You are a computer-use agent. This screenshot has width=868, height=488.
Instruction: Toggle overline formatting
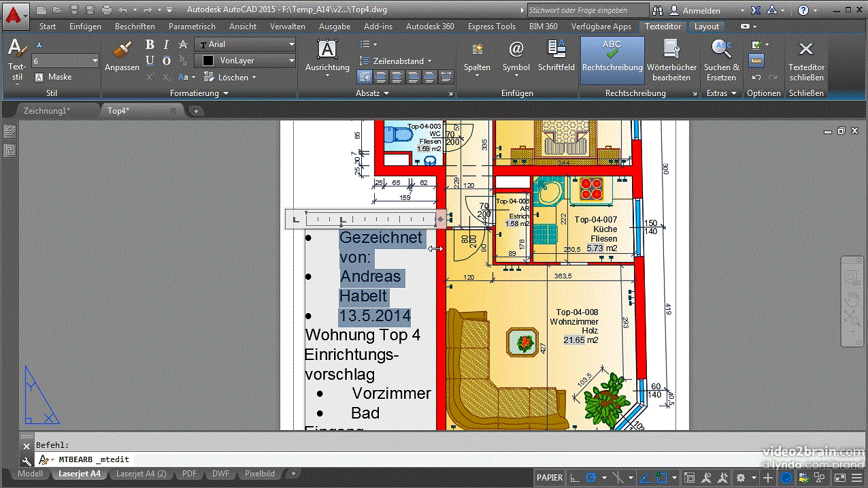[166, 61]
